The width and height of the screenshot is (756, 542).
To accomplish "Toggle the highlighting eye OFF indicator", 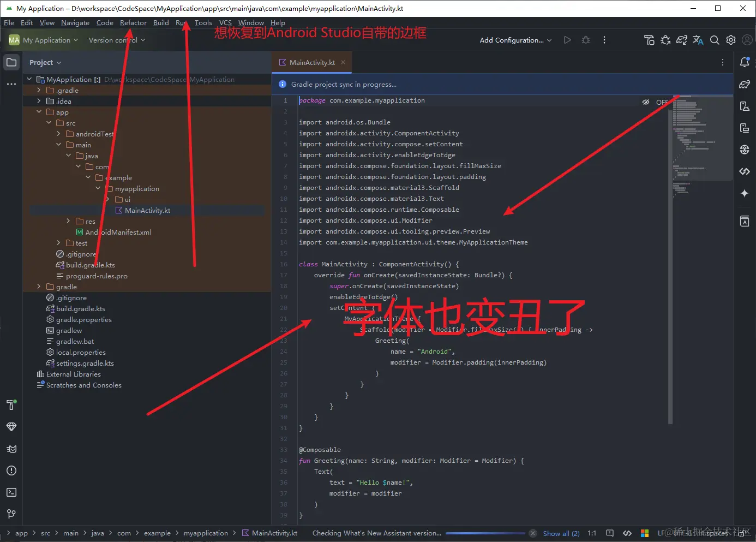I will pyautogui.click(x=655, y=102).
